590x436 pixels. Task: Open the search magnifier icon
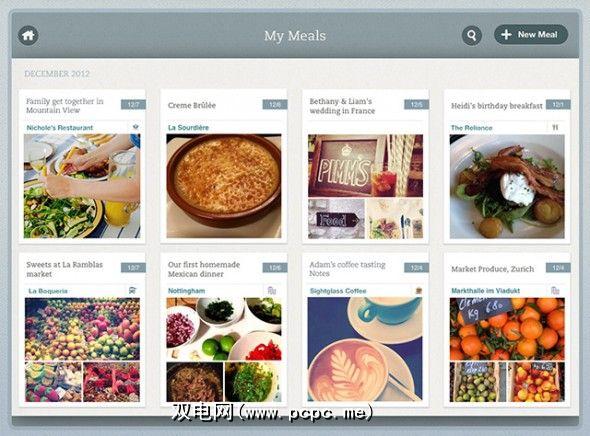[x=471, y=35]
